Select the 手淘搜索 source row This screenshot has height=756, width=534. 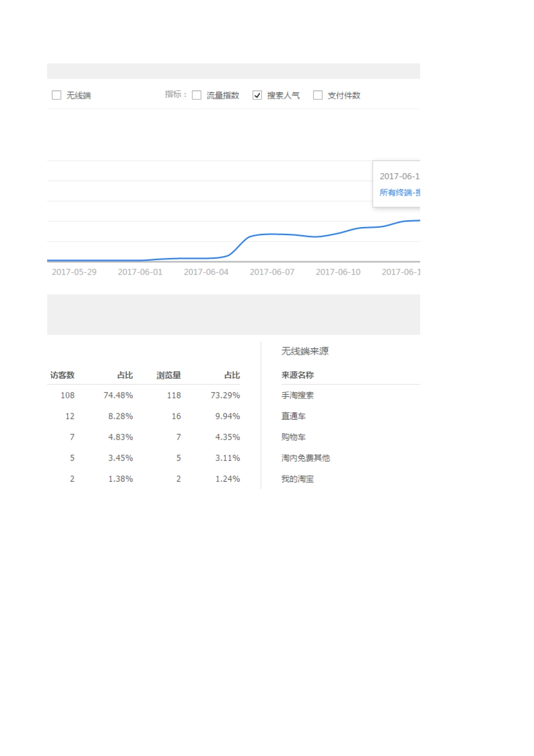[x=297, y=395]
